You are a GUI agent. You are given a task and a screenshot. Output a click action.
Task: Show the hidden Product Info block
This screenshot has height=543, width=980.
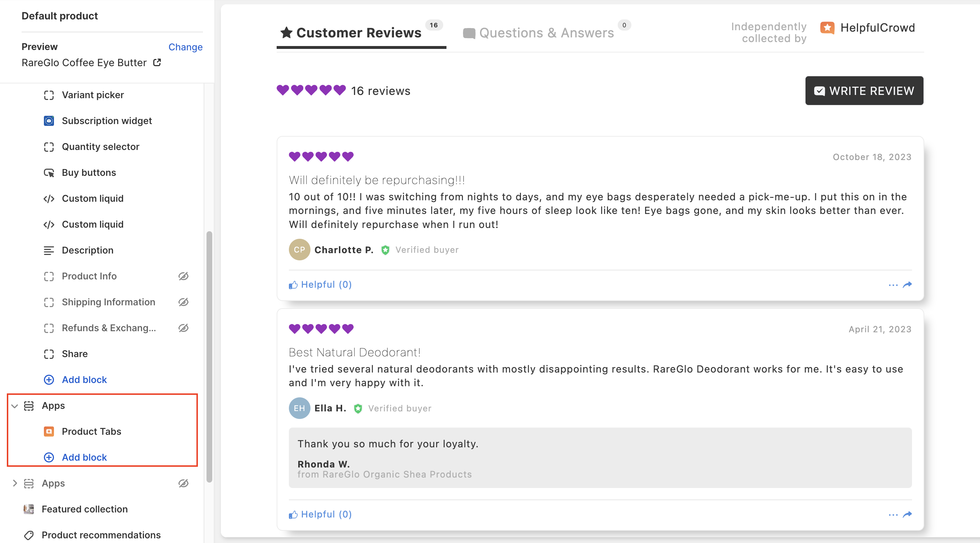(183, 276)
